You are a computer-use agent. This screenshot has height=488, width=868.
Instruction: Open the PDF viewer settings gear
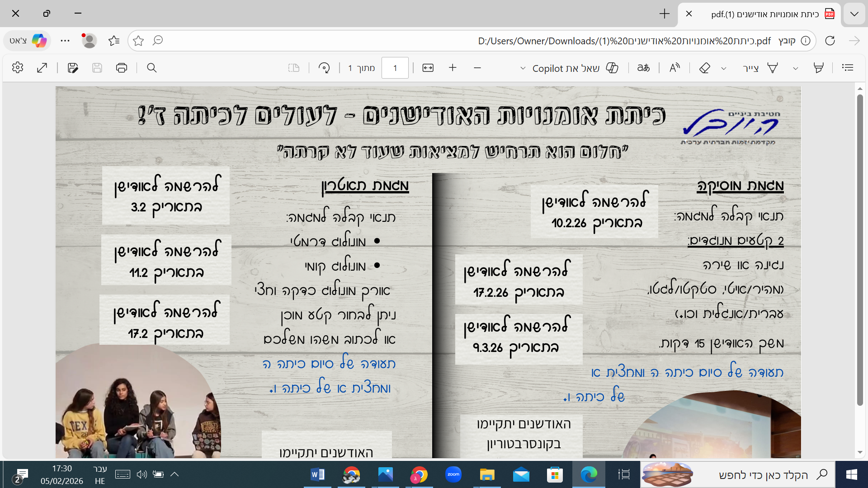pos(17,68)
